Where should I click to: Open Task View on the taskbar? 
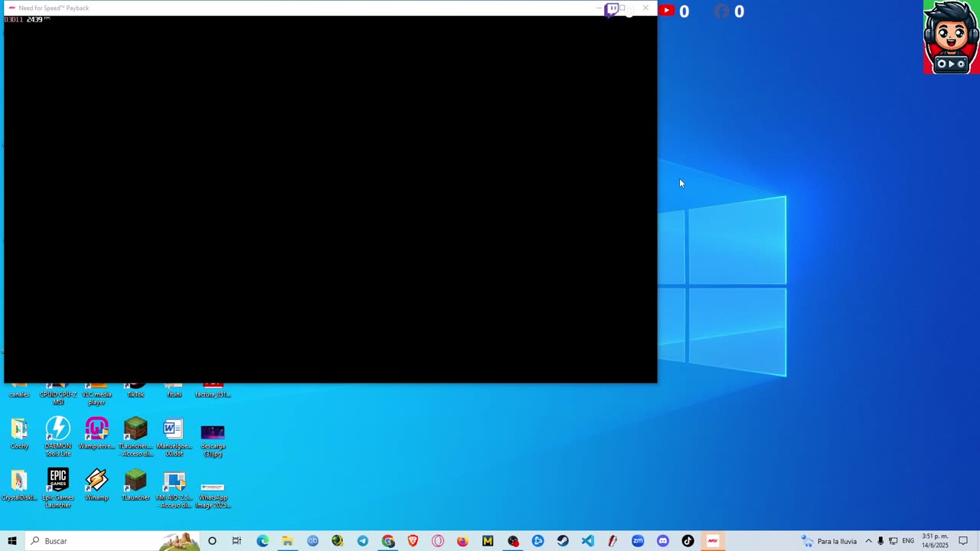237,541
